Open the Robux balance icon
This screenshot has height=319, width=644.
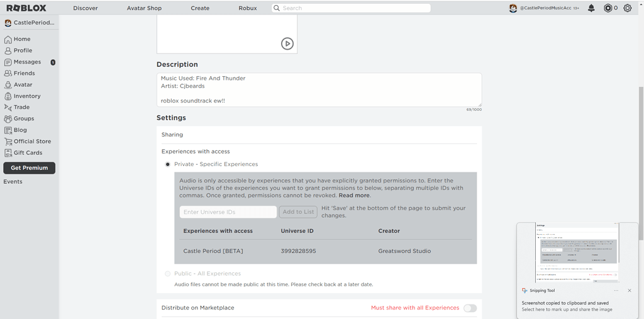click(608, 8)
